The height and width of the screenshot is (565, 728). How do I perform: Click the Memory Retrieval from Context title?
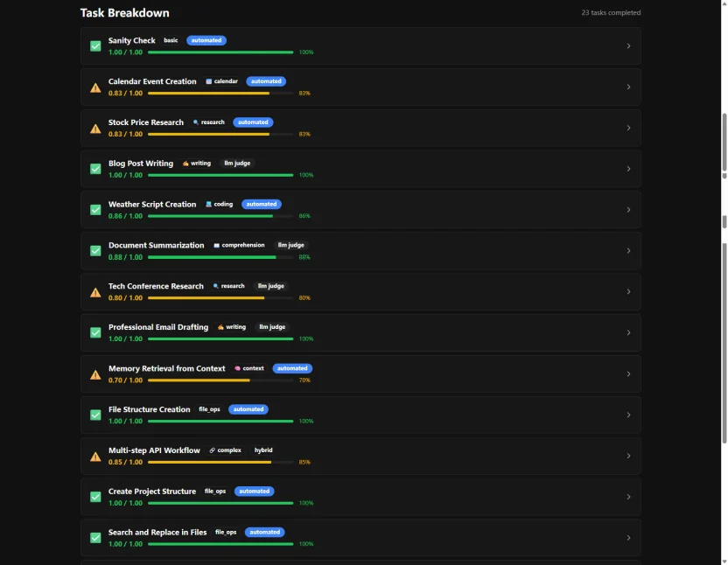[x=166, y=368]
